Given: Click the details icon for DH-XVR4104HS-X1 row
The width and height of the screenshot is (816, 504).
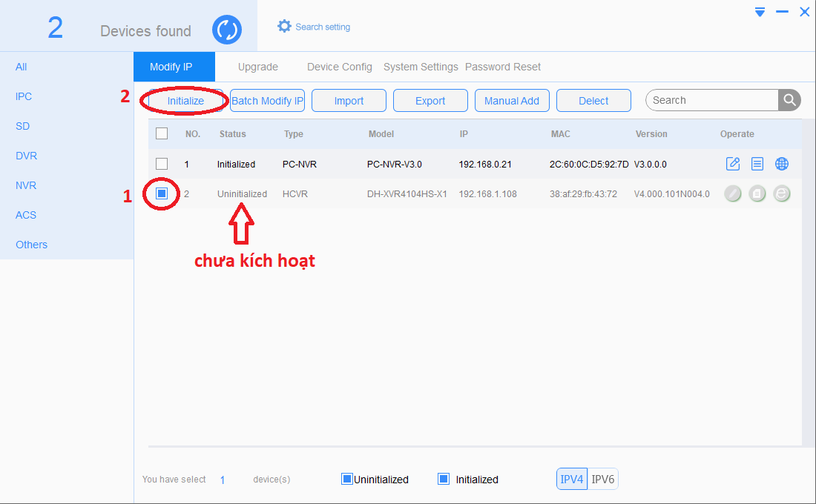Looking at the screenshot, I should pos(757,194).
